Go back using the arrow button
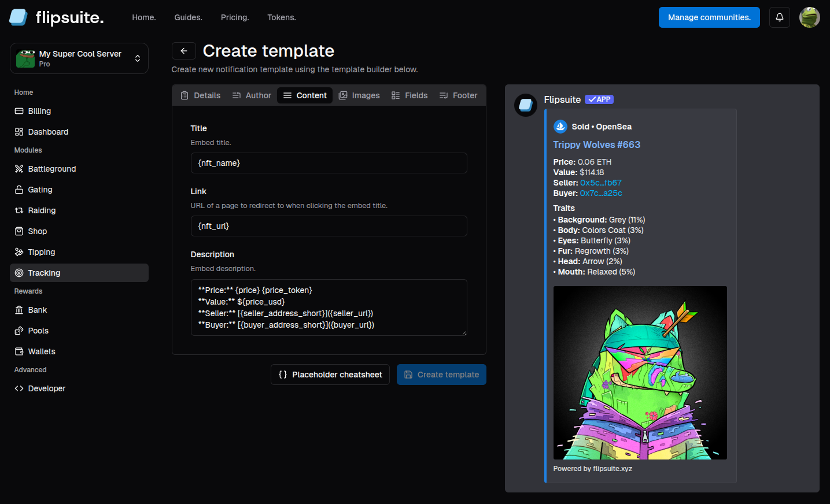830x504 pixels. pos(184,51)
